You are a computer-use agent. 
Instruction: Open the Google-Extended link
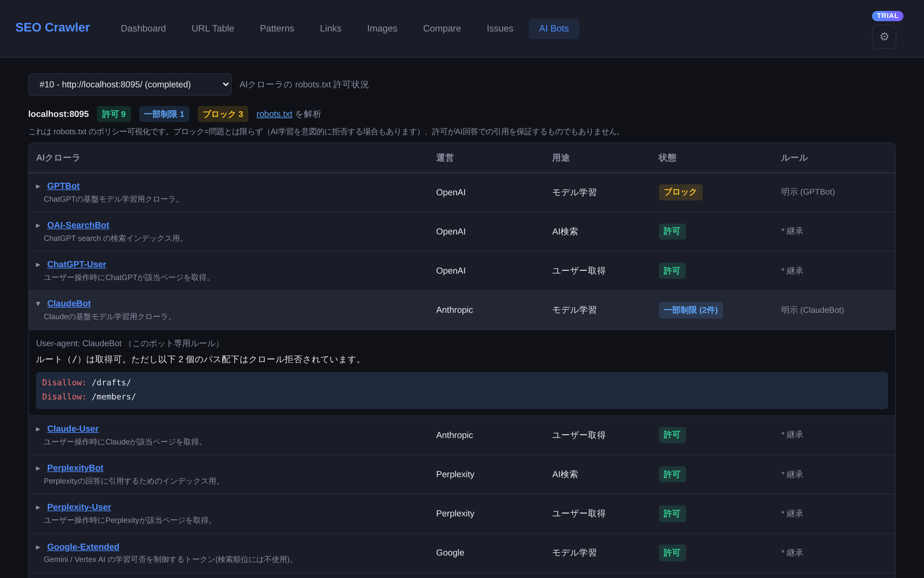(83, 547)
